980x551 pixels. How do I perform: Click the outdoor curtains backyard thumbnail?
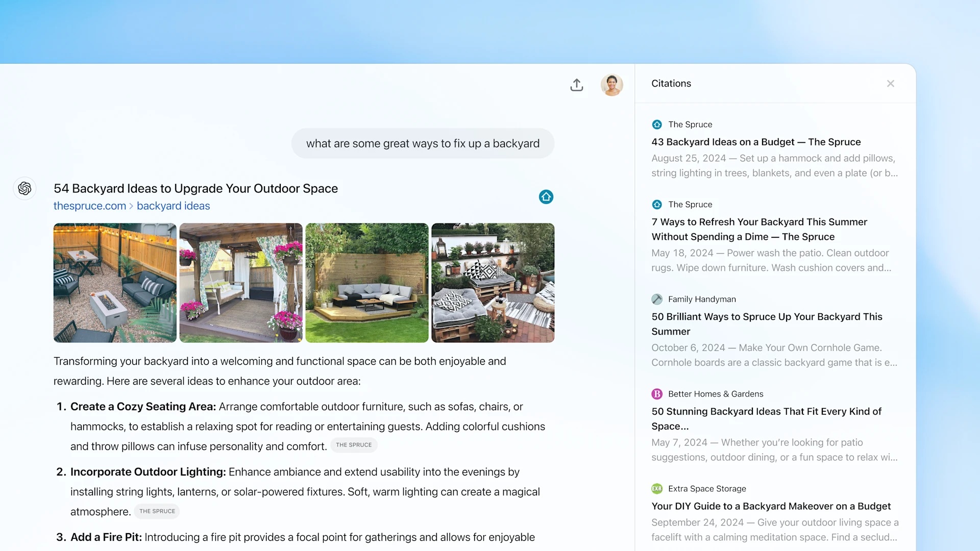(x=241, y=283)
